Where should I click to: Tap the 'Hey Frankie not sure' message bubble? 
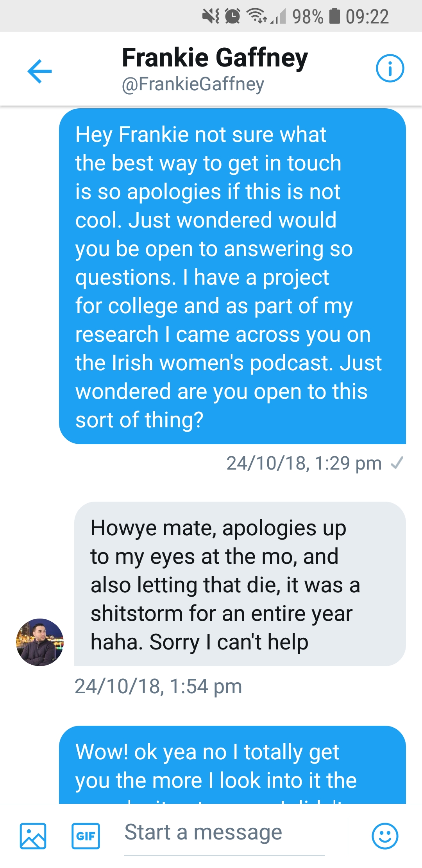(232, 276)
